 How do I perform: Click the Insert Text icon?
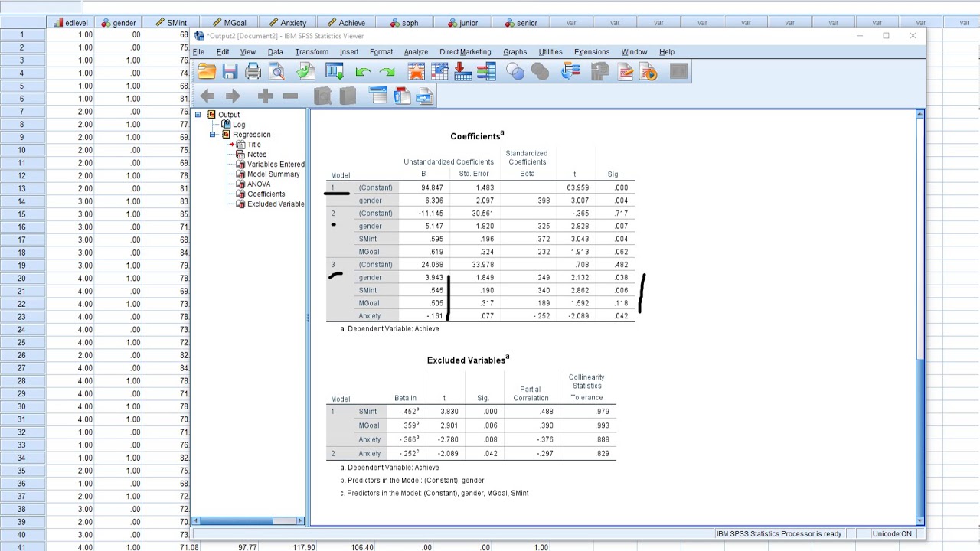(x=425, y=96)
